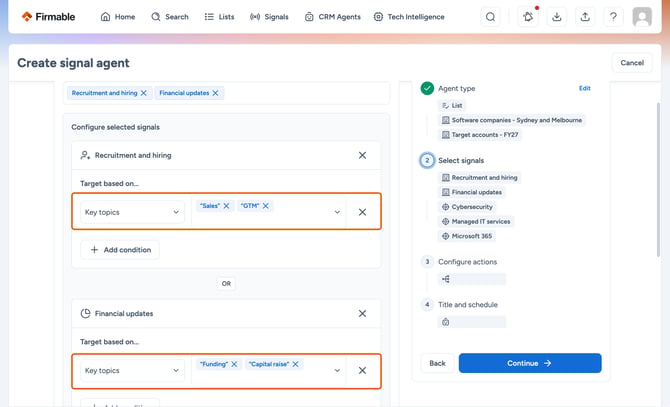The image size is (670, 407).
Task: Open Key topics dropdown under Financial updates
Action: pyautogui.click(x=132, y=371)
